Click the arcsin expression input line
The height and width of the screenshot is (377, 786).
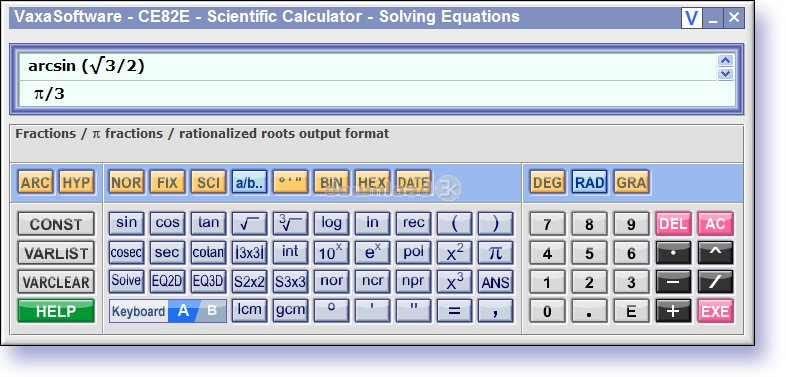coord(367,67)
